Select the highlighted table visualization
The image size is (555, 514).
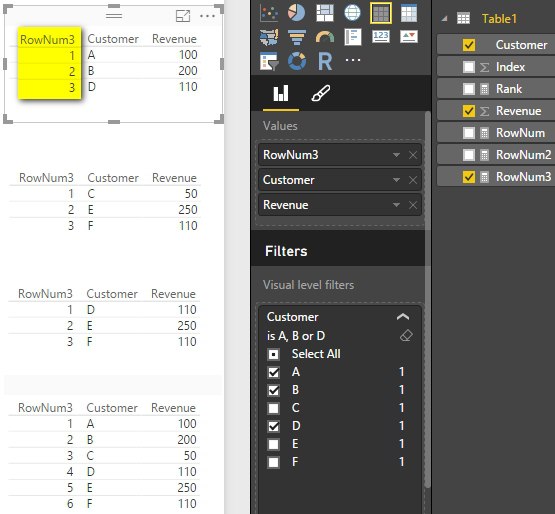pyautogui.click(x=381, y=13)
